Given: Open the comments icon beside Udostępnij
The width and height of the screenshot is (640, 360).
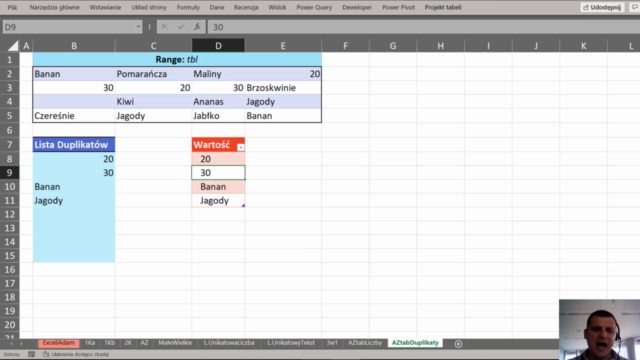Looking at the screenshot, I should click(635, 7).
